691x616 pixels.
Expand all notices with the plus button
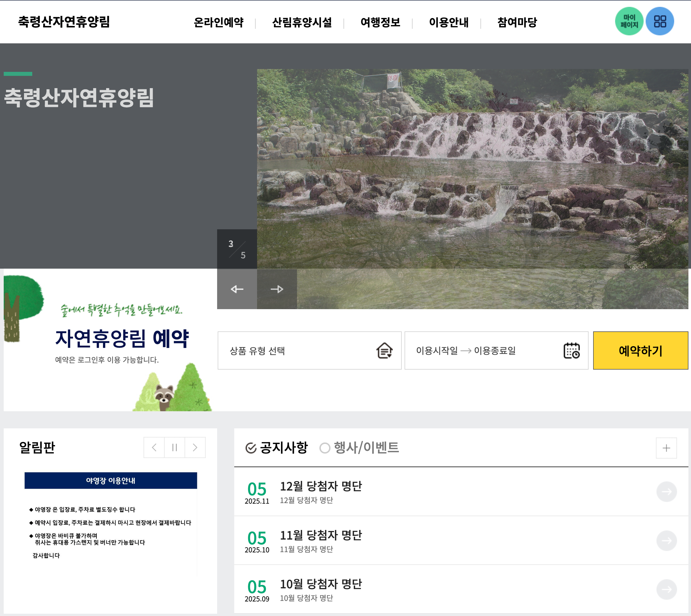[x=666, y=447]
